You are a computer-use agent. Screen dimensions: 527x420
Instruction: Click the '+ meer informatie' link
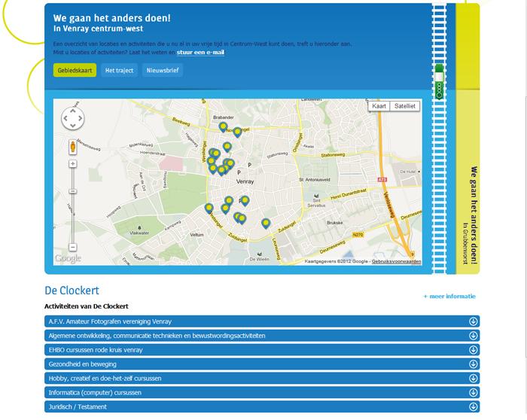pos(449,297)
